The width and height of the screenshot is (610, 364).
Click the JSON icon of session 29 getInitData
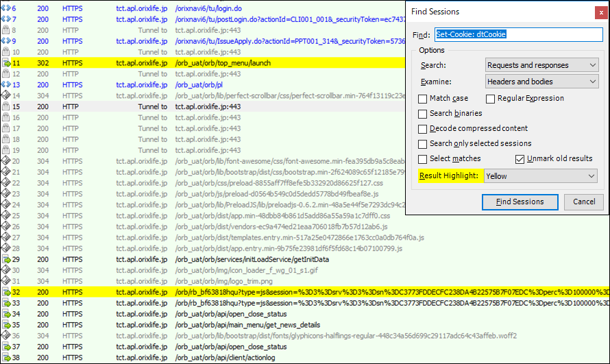6,259
